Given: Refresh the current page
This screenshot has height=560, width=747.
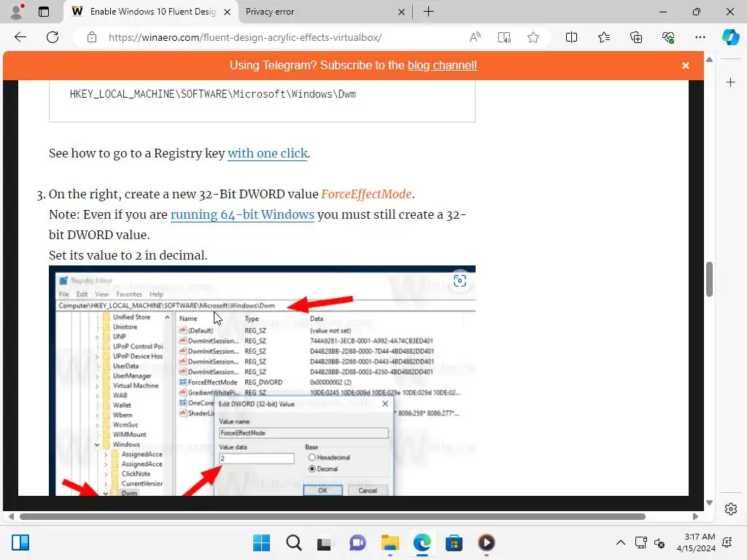Looking at the screenshot, I should point(53,37).
